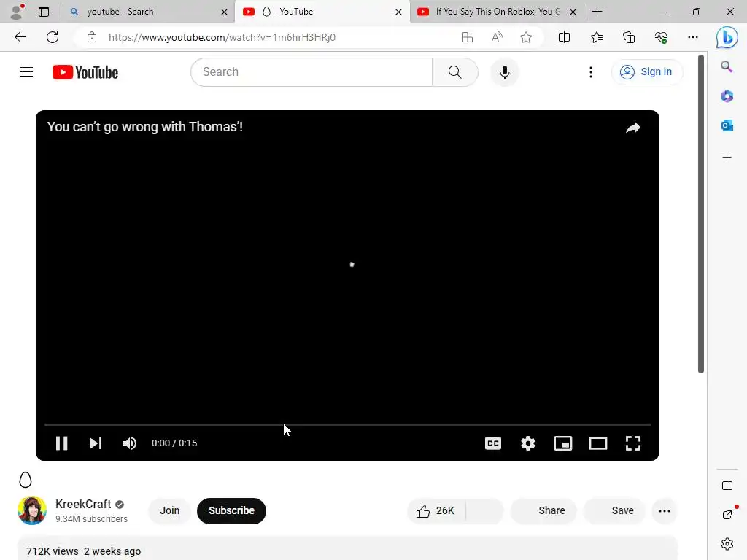Image resolution: width=747 pixels, height=560 pixels.
Task: Expand the 712K views description box
Action: [x=347, y=548]
